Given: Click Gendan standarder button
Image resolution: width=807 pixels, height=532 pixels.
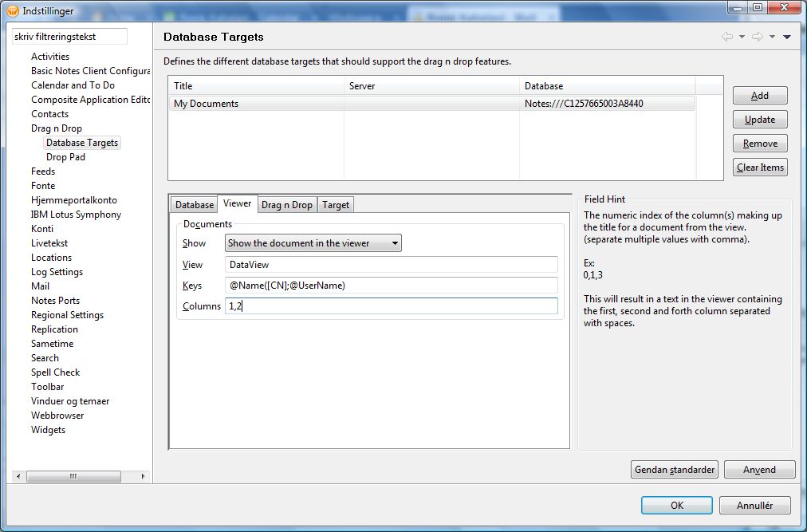Looking at the screenshot, I should 674,470.
